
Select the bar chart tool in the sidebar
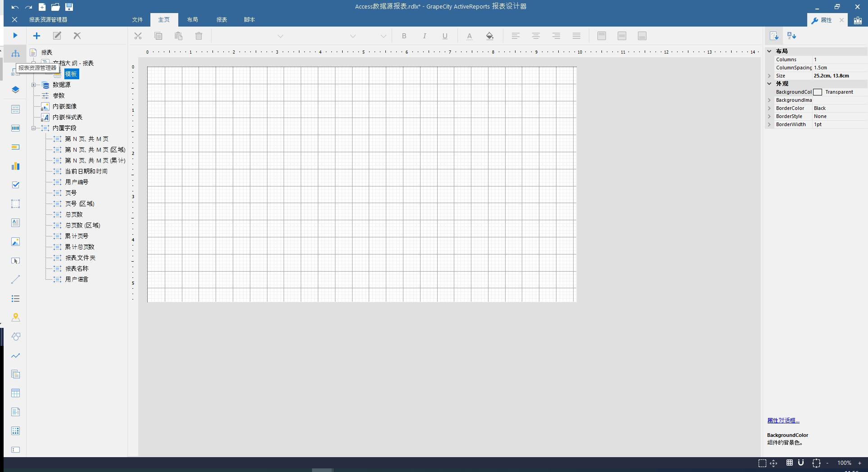(15, 166)
